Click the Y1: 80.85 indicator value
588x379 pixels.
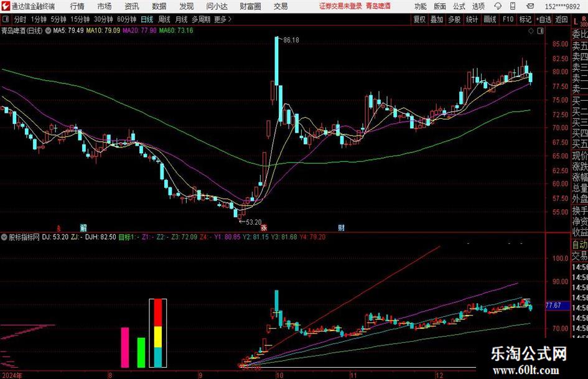(x=227, y=237)
